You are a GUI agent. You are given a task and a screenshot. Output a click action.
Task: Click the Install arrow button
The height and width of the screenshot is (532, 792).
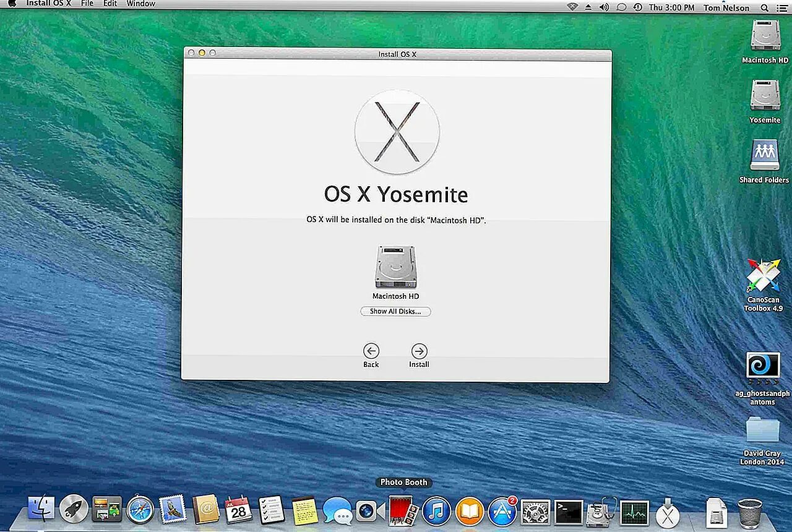tap(419, 351)
